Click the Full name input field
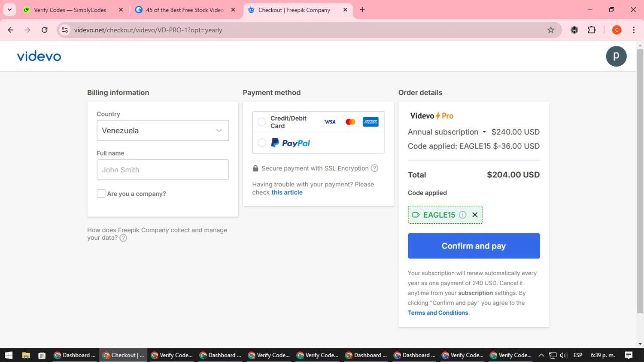Image resolution: width=644 pixels, height=362 pixels. [x=163, y=170]
